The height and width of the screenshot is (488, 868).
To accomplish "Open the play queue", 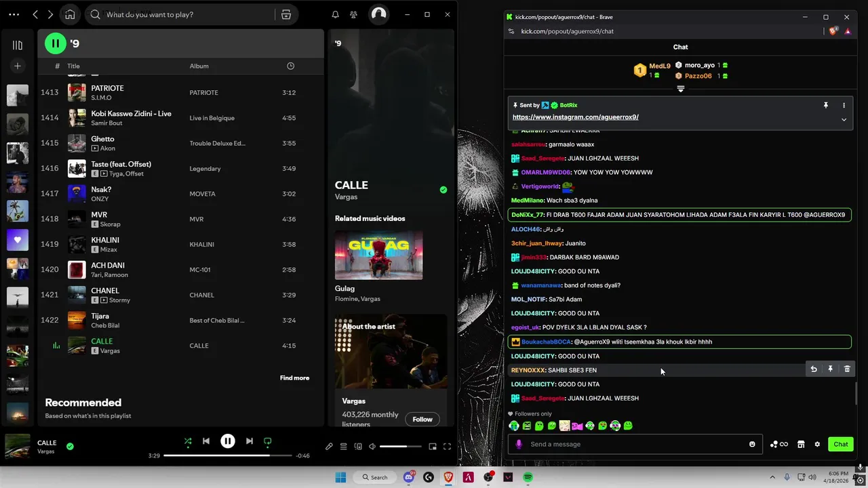I will (343, 446).
